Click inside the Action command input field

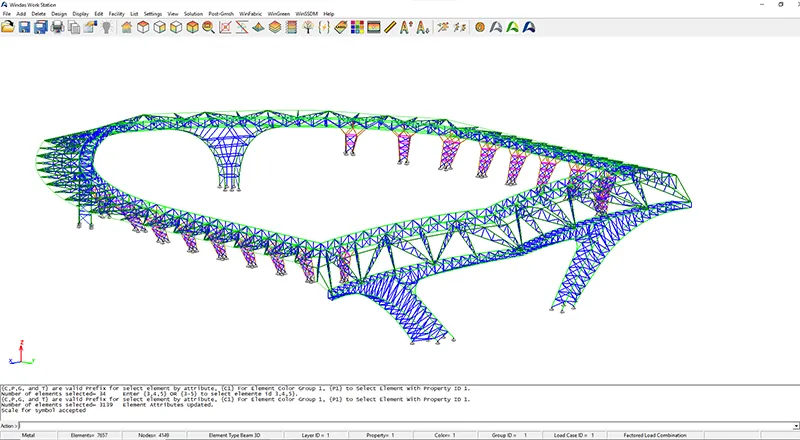[400, 425]
